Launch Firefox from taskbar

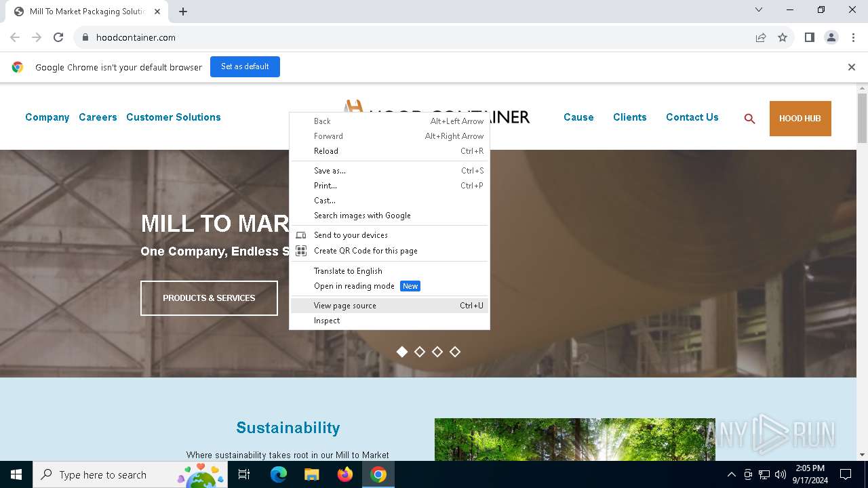(x=345, y=474)
